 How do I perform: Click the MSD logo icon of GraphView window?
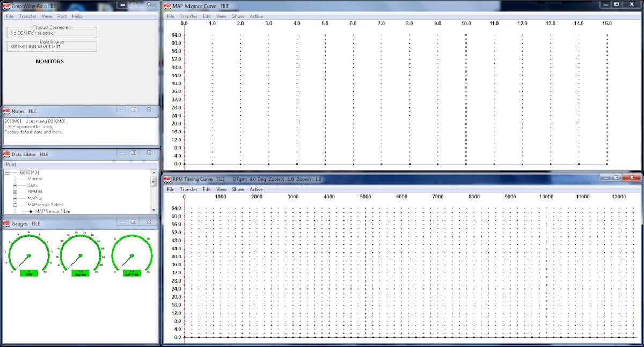[x=6, y=5]
